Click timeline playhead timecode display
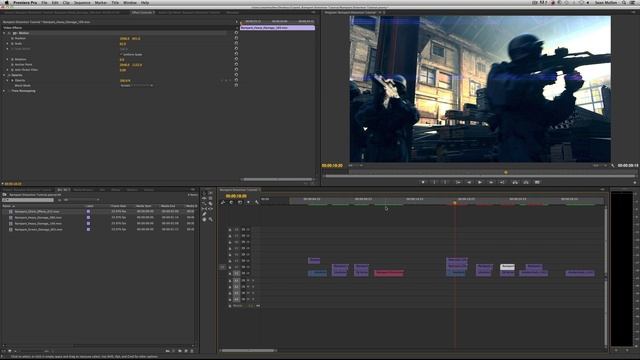Image resolution: width=640 pixels, height=360 pixels. 236,196
